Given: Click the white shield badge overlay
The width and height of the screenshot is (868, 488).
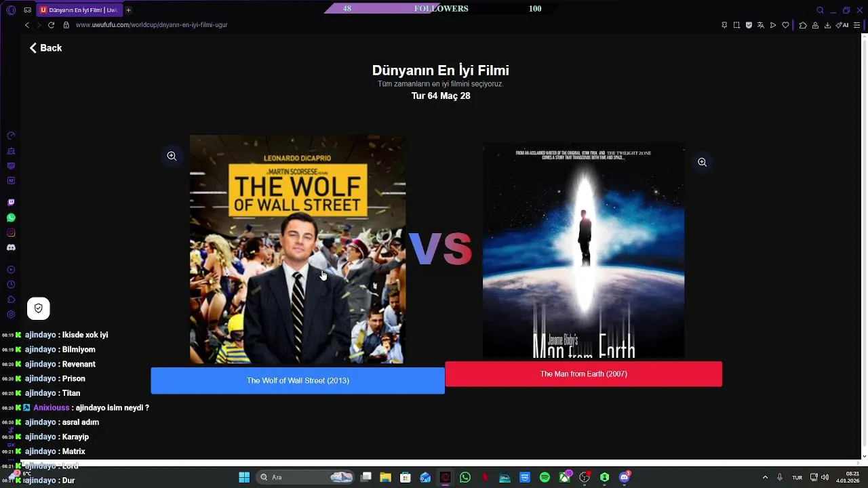Looking at the screenshot, I should 39,308.
